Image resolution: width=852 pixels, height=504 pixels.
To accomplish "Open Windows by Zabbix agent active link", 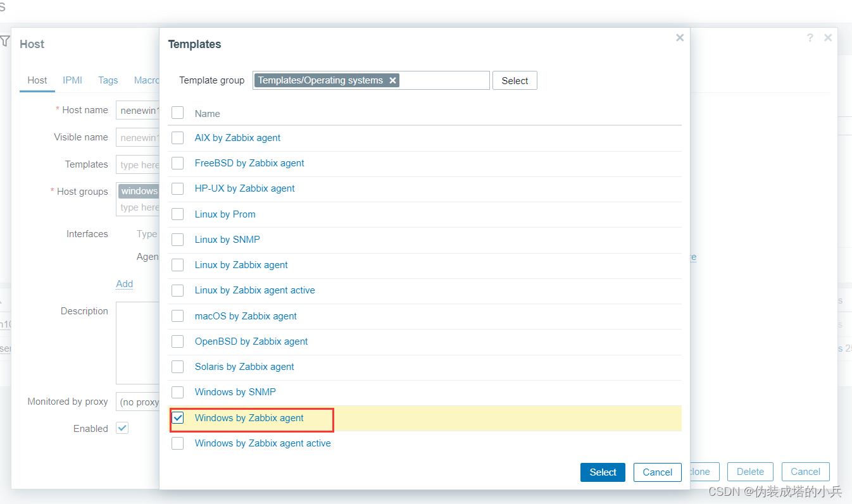I will tap(263, 443).
